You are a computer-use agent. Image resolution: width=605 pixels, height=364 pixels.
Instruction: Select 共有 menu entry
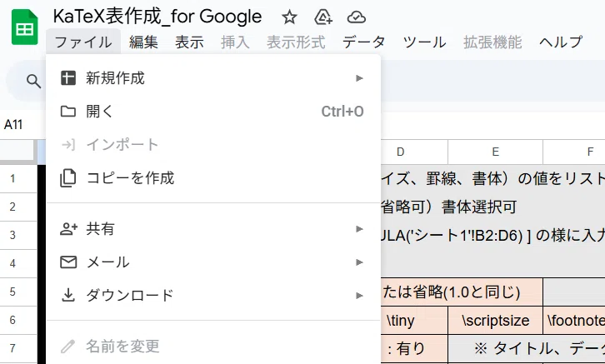tap(213, 229)
